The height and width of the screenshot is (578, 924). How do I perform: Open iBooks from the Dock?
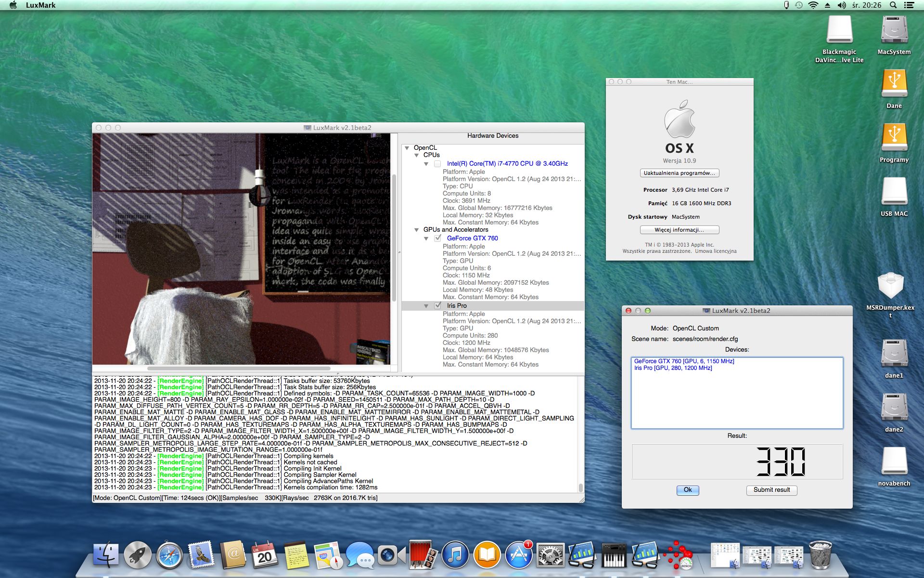coord(487,555)
